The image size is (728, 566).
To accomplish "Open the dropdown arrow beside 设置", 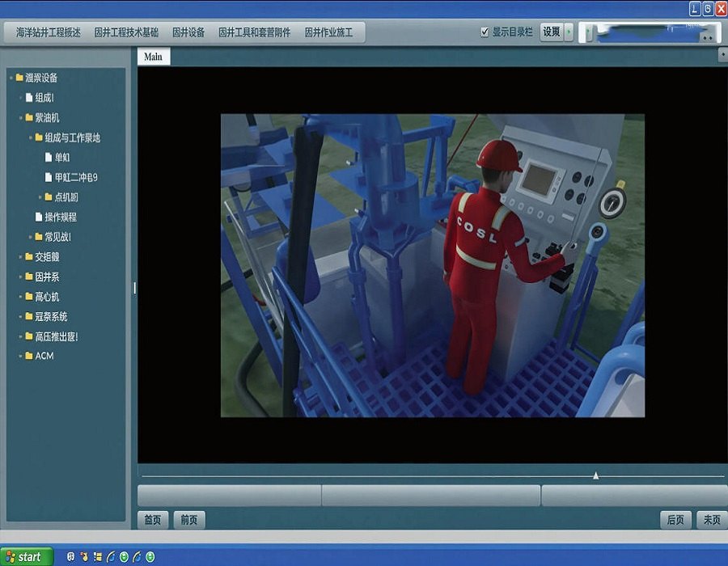I will tap(569, 32).
